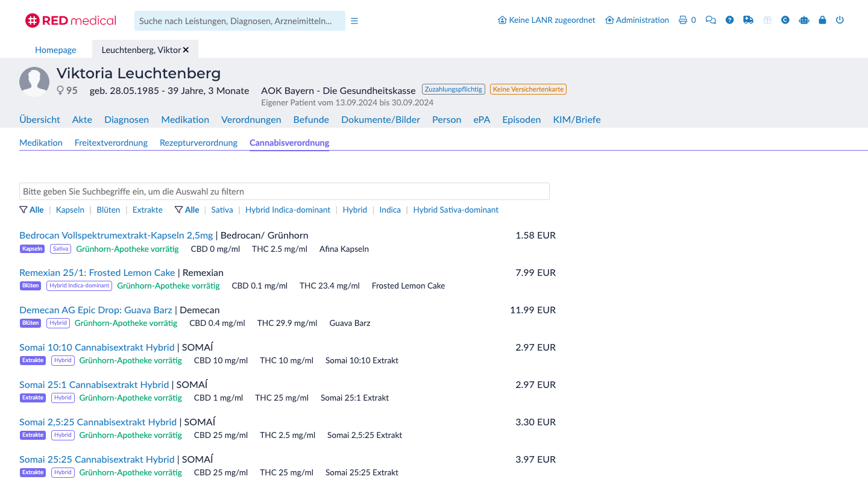Screen dimensions: 868x488
Task: Switch to Rezepturverordnung sub-tab
Action: point(198,143)
